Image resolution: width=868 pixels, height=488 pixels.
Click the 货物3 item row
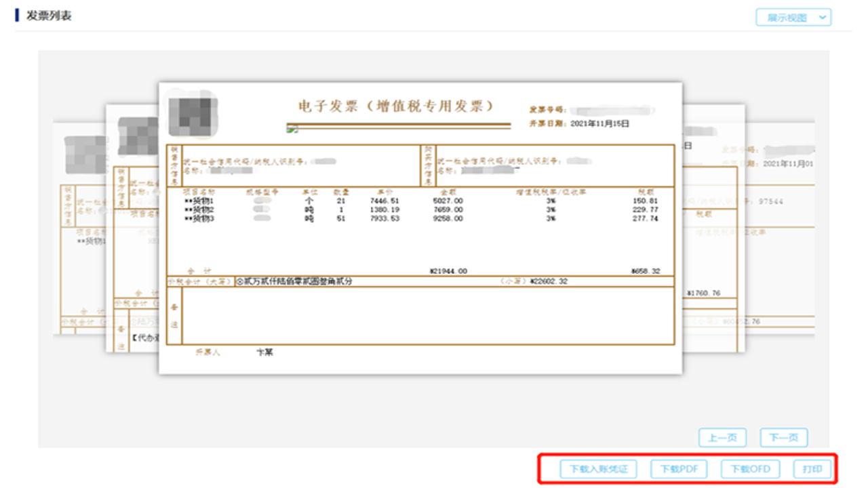(x=420, y=219)
